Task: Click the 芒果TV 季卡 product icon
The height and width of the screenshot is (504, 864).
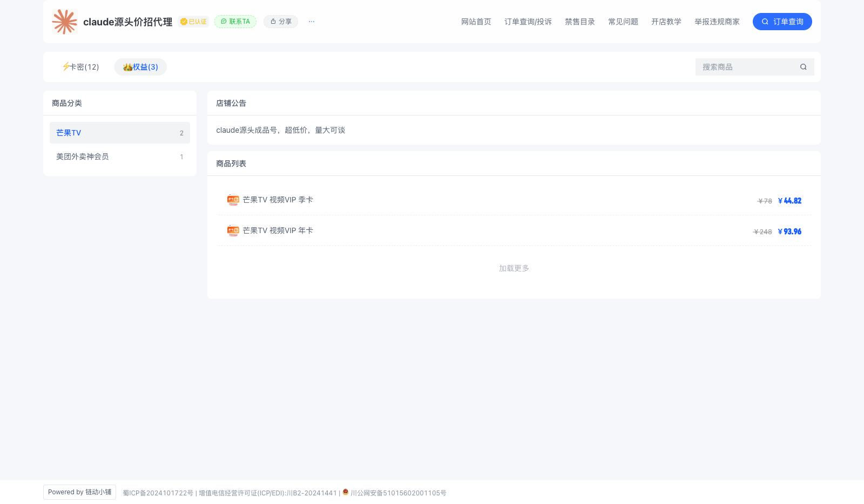Action: [233, 200]
